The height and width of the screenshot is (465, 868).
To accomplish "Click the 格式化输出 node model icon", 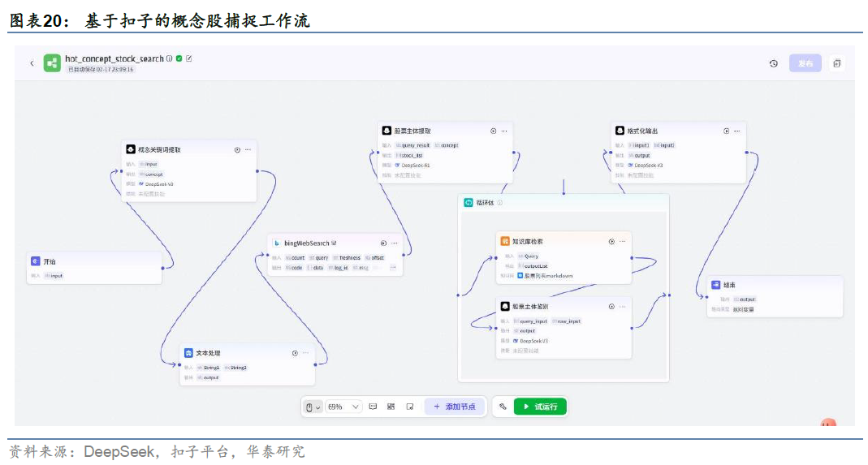I will tap(620, 131).
